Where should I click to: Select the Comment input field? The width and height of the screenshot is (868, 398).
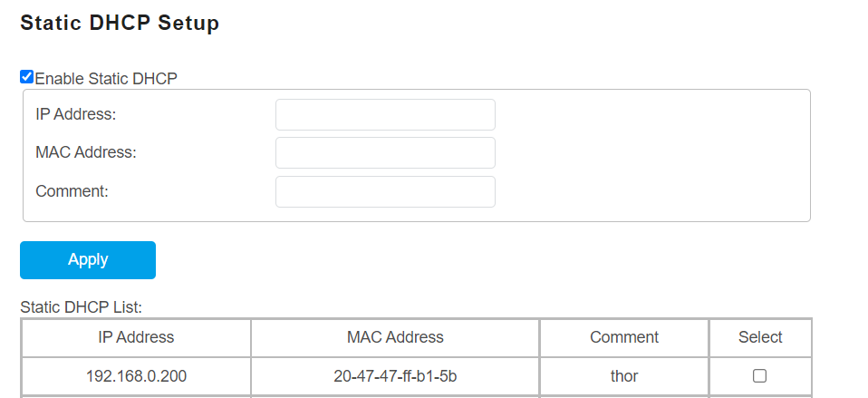coord(385,191)
